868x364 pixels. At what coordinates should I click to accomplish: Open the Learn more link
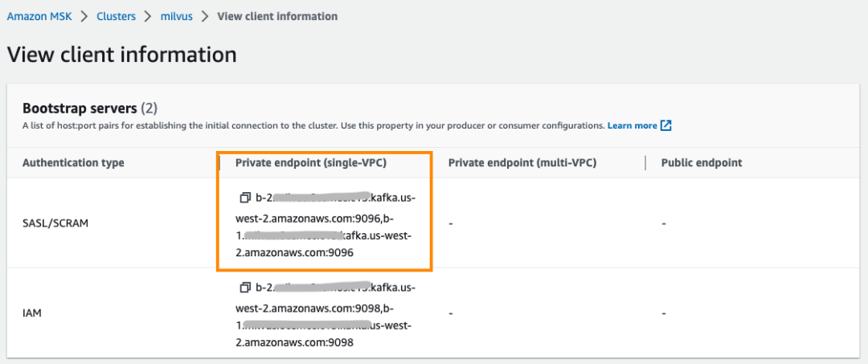tap(632, 125)
